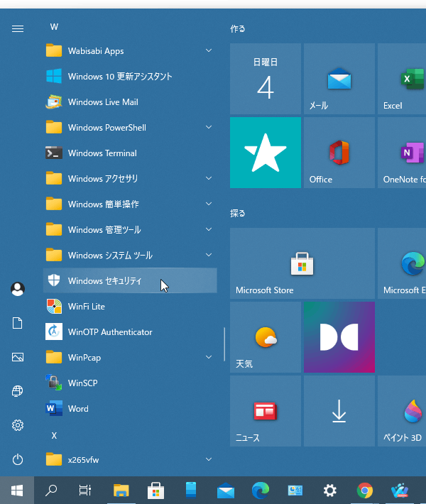Open Settings gear in Start sidebar

(x=18, y=425)
